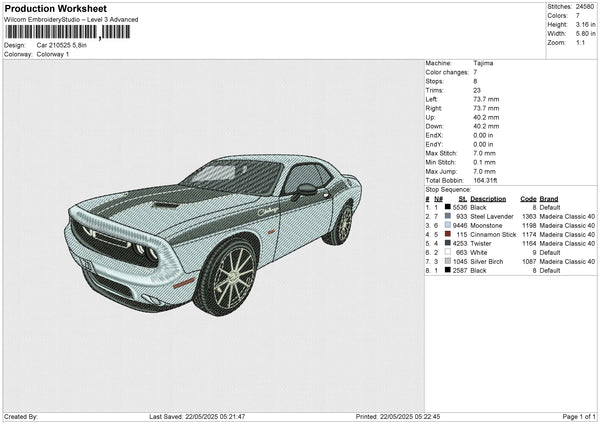The width and height of the screenshot is (600, 424).
Task: Click the 'Page 1 of 1' footer text
Action: (x=579, y=416)
